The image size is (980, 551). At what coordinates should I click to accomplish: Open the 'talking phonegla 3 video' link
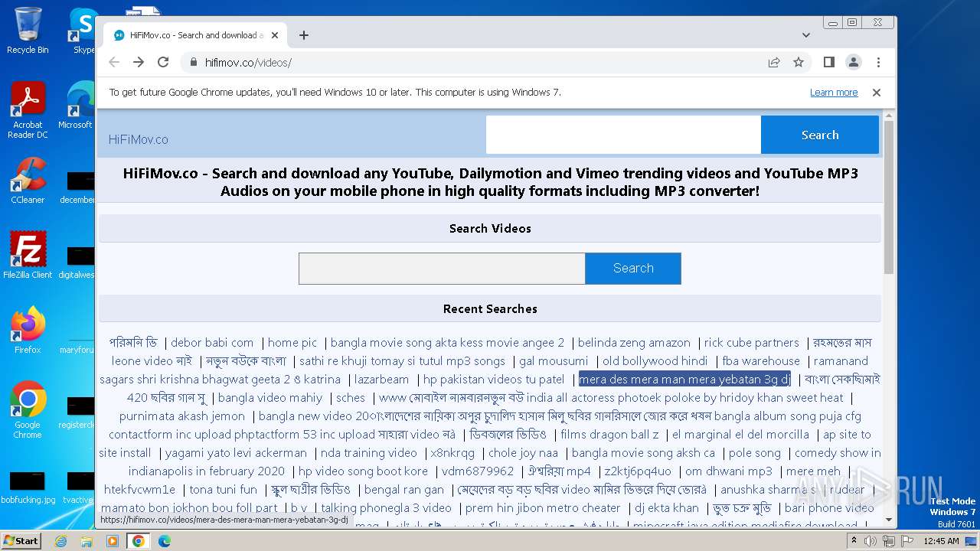[386, 508]
